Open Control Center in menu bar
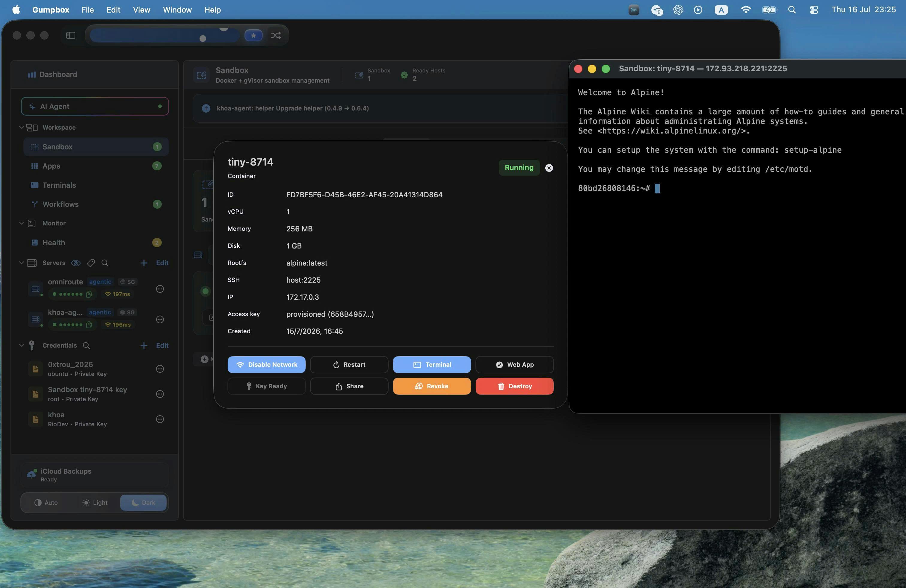 814,10
